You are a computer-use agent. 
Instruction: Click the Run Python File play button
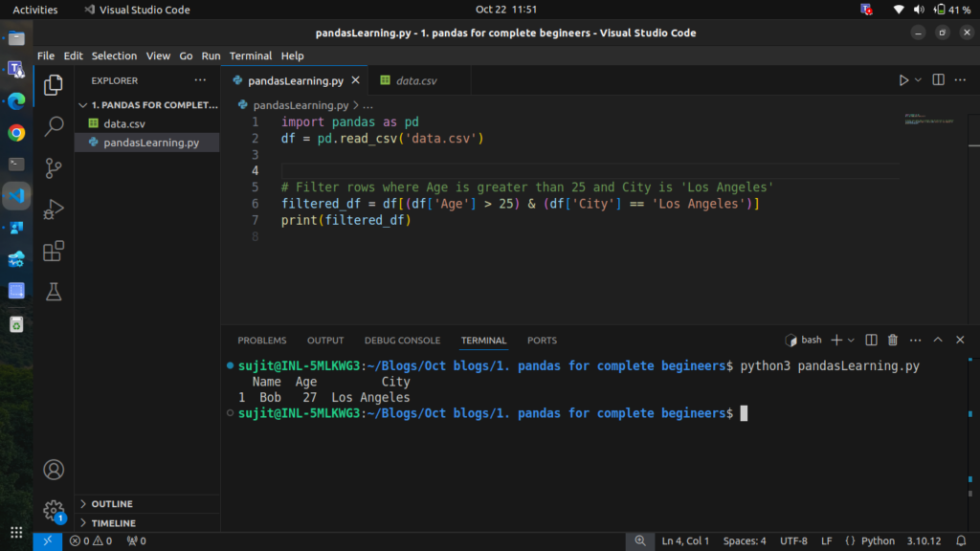point(903,80)
